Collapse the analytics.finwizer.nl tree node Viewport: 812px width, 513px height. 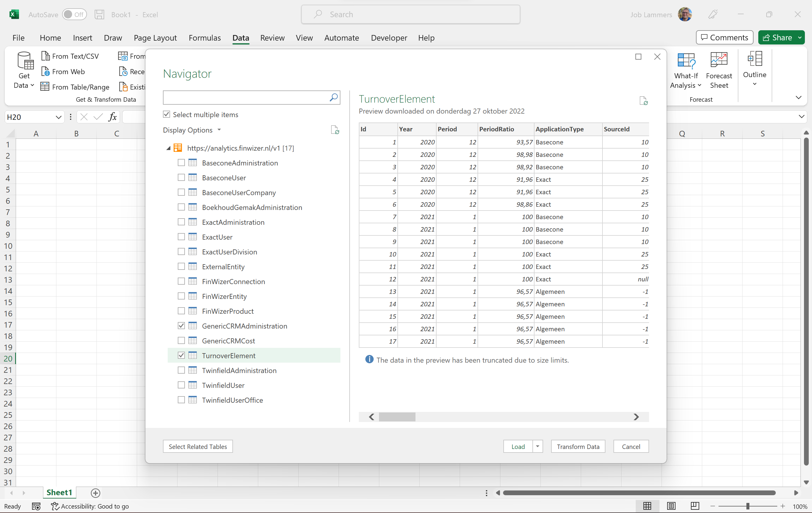[x=168, y=148]
